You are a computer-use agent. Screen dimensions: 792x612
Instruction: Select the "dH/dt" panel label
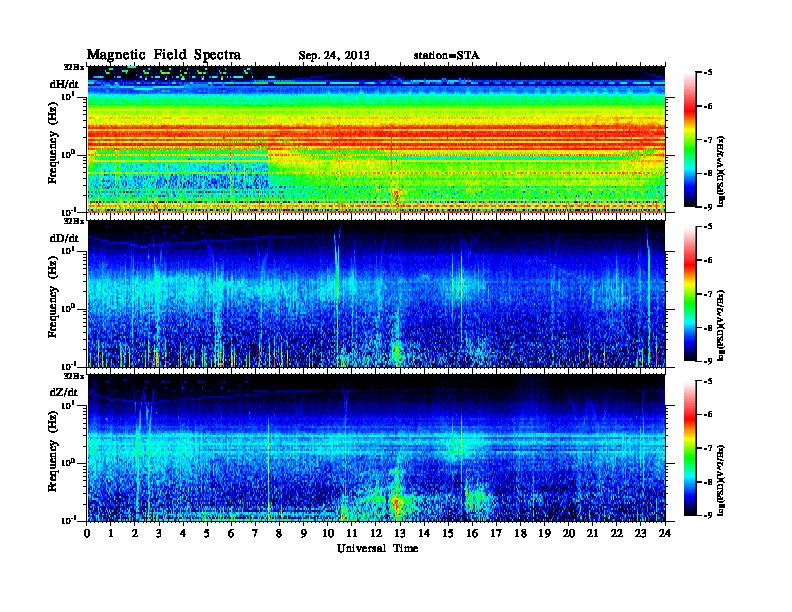[64, 83]
